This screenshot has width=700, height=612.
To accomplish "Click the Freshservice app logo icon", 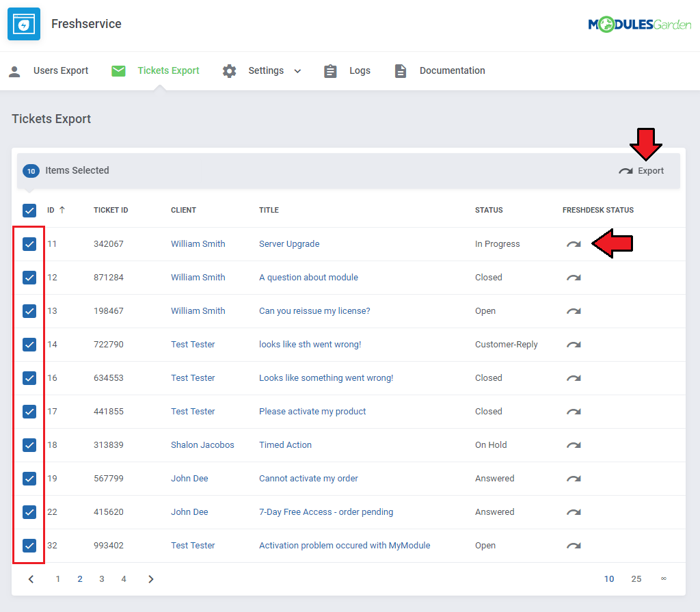I will click(x=24, y=24).
